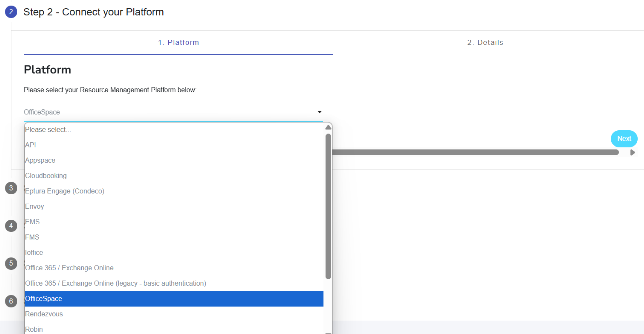Open step 2 circle icon
Screen dimensions: 644x334
click(11, 12)
